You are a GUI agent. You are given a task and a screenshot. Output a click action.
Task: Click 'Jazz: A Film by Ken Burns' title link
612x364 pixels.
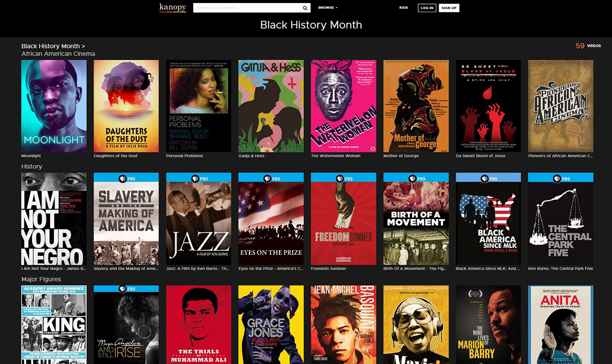[x=198, y=269]
